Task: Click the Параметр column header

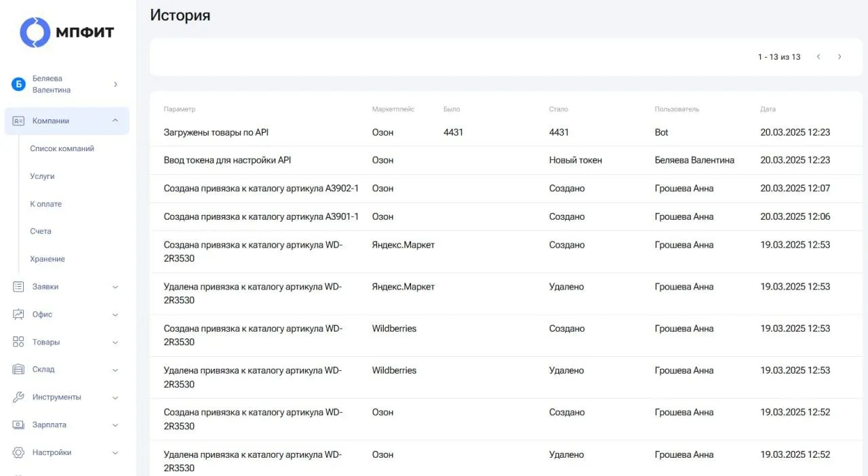Action: point(179,109)
